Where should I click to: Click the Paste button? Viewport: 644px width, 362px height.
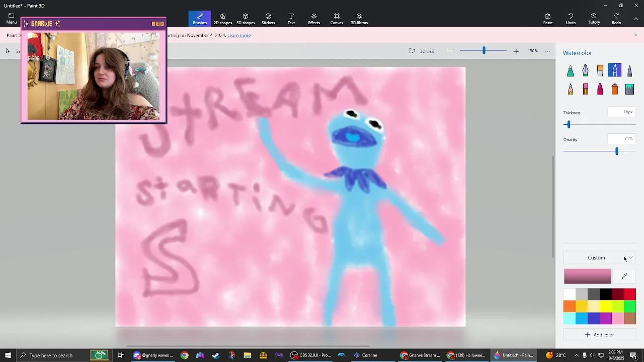pos(548,19)
